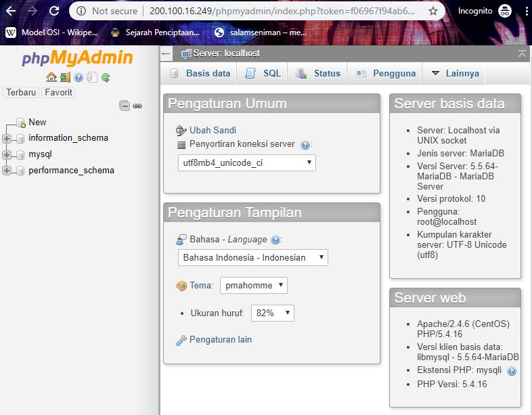
Task: Click the Ubah Sandi link
Action: [x=213, y=130]
